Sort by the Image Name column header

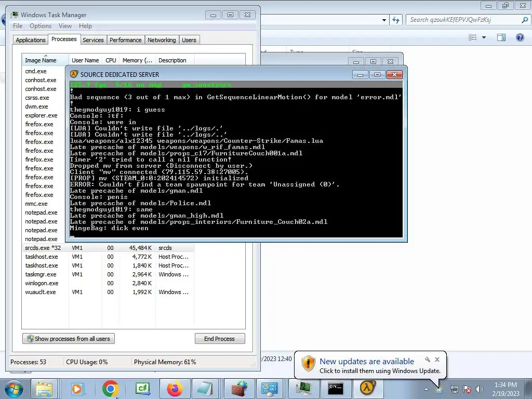click(x=45, y=60)
